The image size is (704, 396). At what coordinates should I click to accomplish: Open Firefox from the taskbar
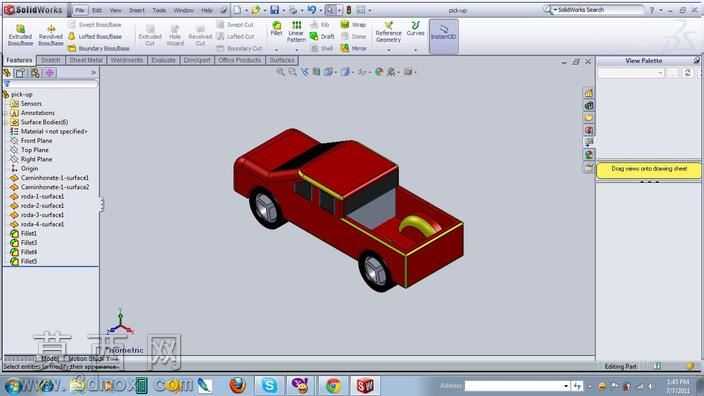(238, 385)
